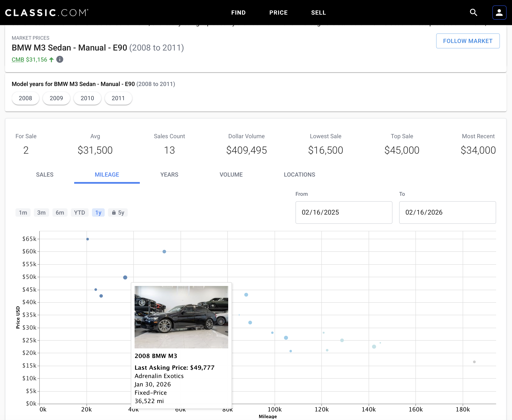Switch to the MILEAGE tab

coord(107,175)
